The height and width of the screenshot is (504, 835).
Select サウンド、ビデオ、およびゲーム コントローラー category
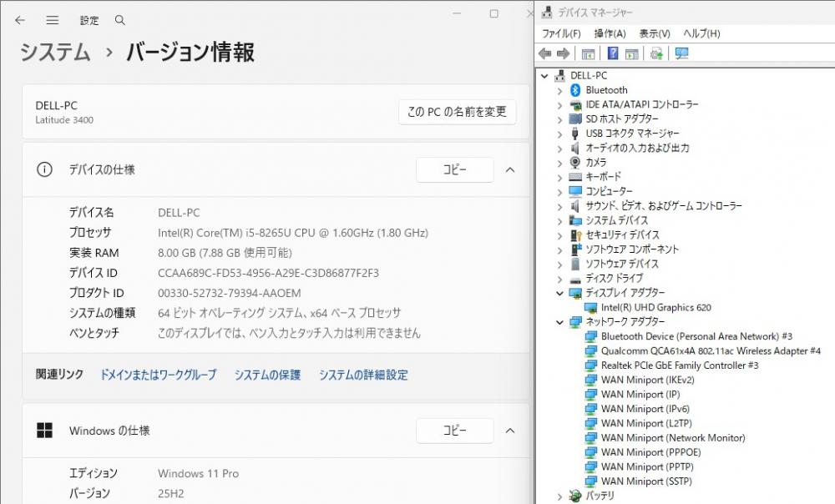[x=664, y=206]
